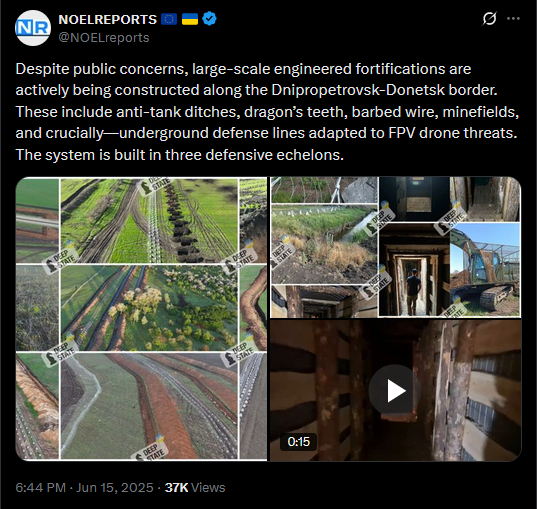This screenshot has height=509, width=537.
Task: Open the aerial fortifications collage image
Action: coord(141,319)
